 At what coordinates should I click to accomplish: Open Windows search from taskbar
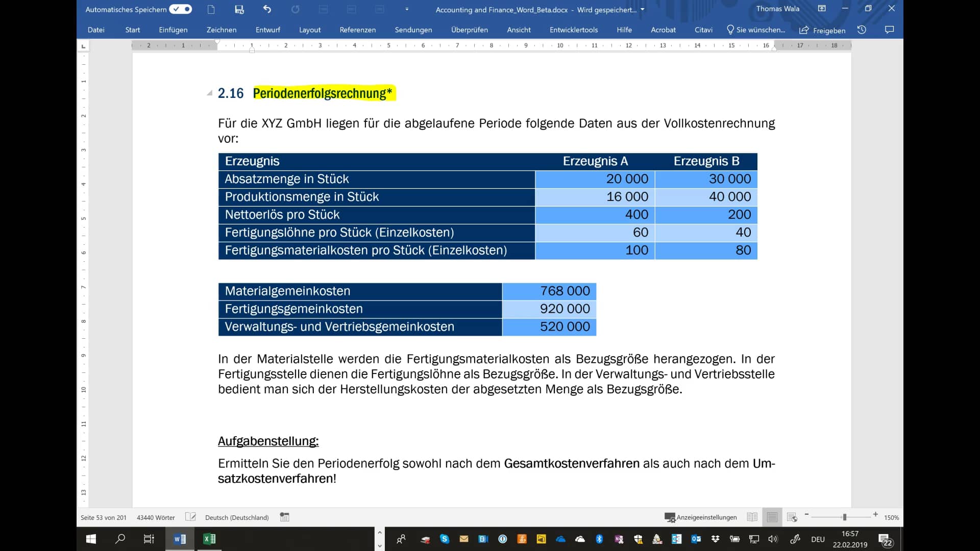click(120, 539)
